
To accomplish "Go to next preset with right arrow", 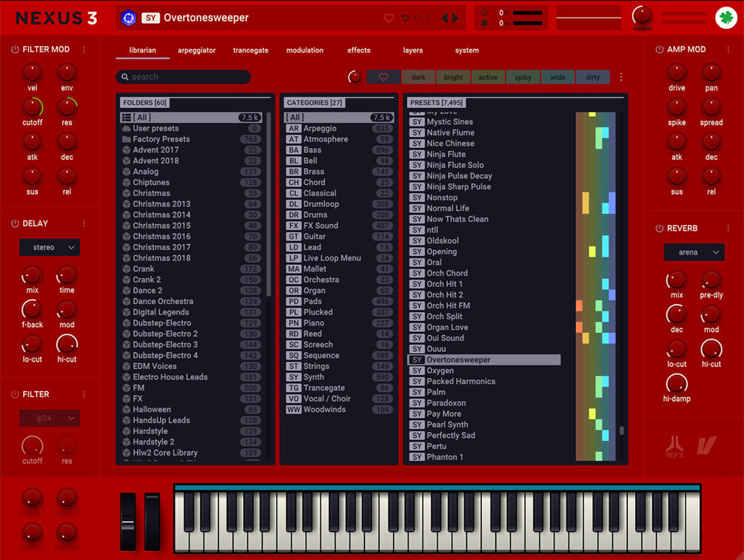I will pyautogui.click(x=455, y=18).
